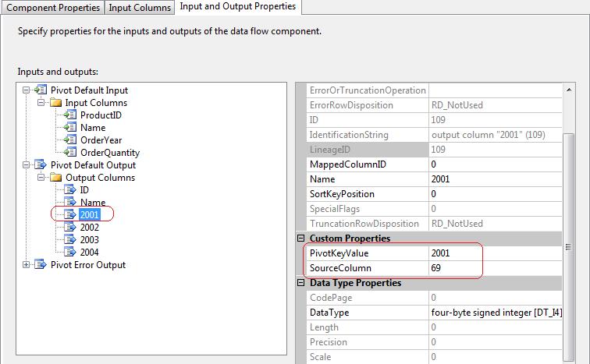
Task: Click the Output Columns folder icon
Action: [x=55, y=178]
